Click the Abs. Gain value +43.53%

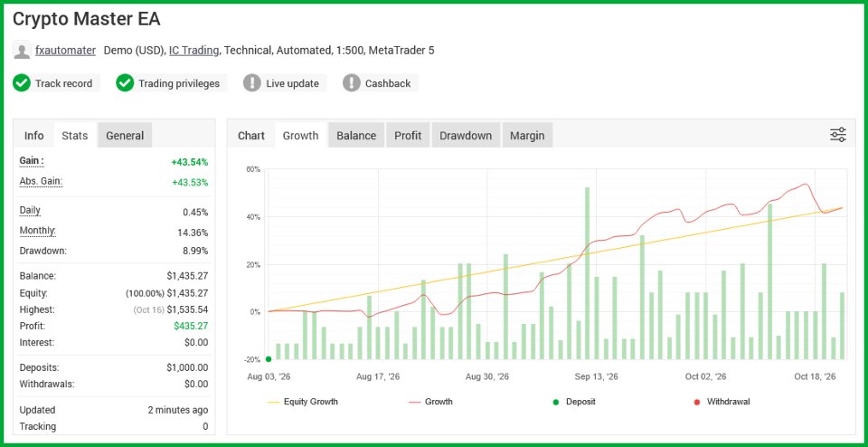click(190, 182)
